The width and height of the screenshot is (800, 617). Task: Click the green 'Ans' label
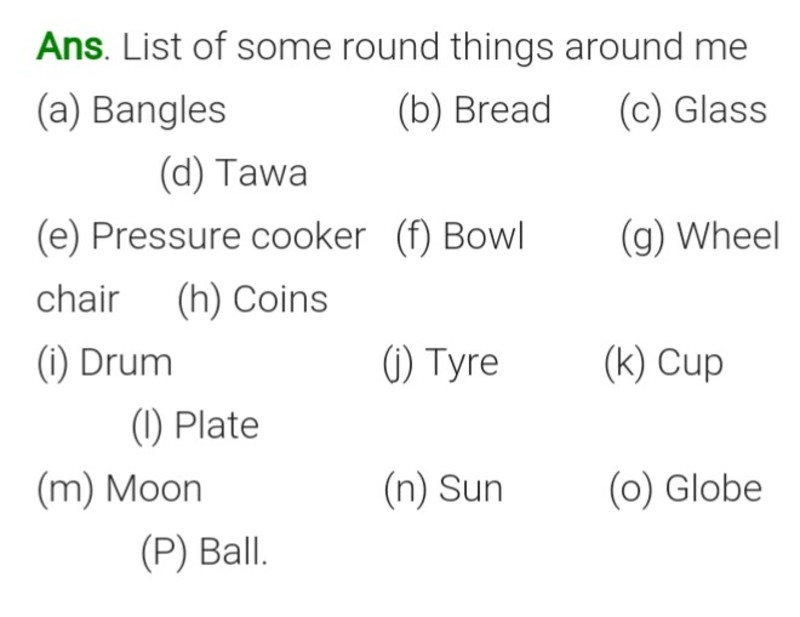coord(70,46)
